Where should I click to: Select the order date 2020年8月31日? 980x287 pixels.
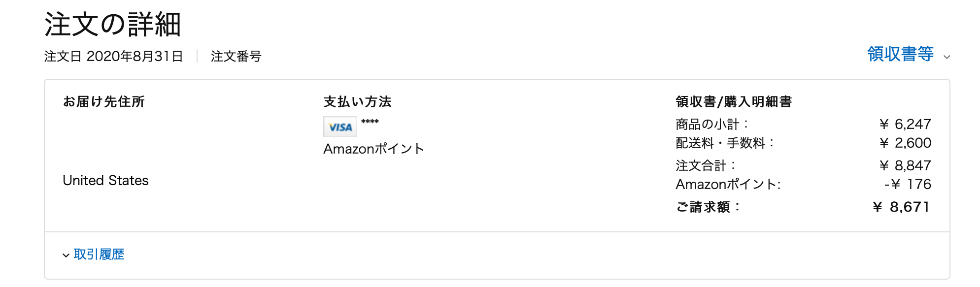pos(135,56)
